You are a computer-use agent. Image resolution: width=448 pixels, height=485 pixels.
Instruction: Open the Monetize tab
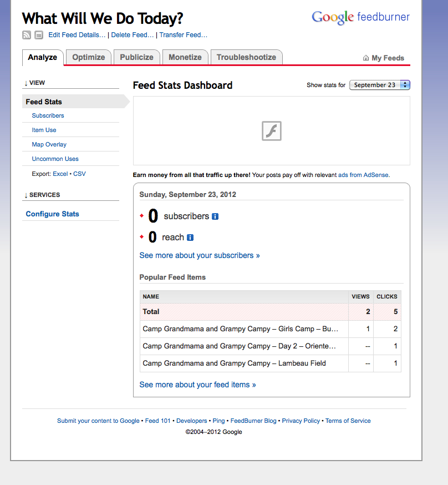185,58
